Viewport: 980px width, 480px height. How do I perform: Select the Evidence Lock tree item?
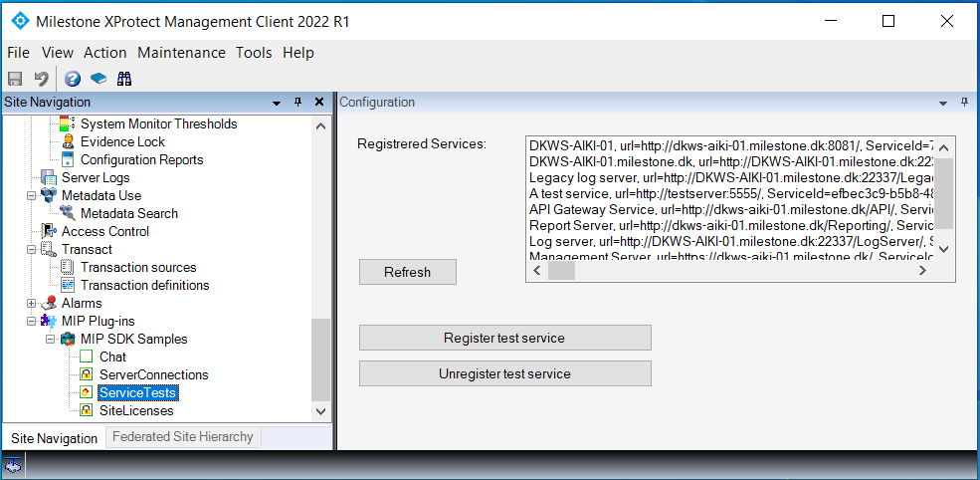click(x=122, y=142)
